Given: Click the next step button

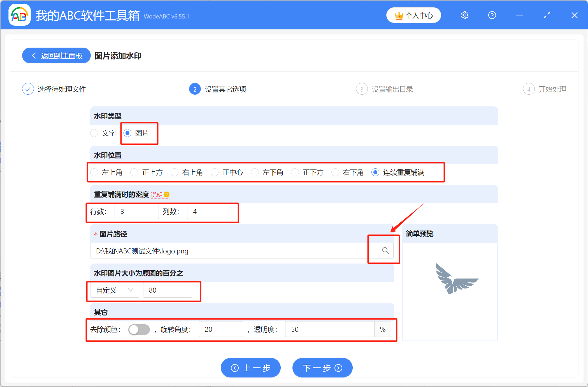Looking at the screenshot, I should 322,368.
